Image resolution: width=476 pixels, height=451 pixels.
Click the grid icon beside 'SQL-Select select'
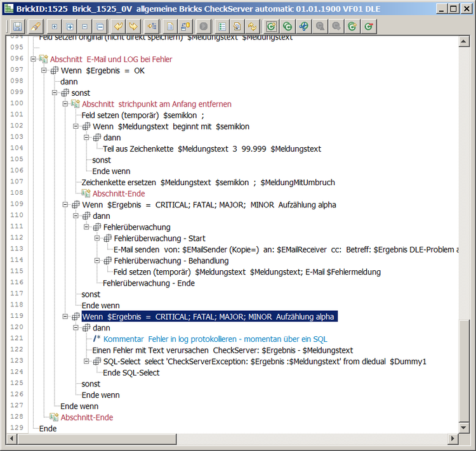coord(96,362)
